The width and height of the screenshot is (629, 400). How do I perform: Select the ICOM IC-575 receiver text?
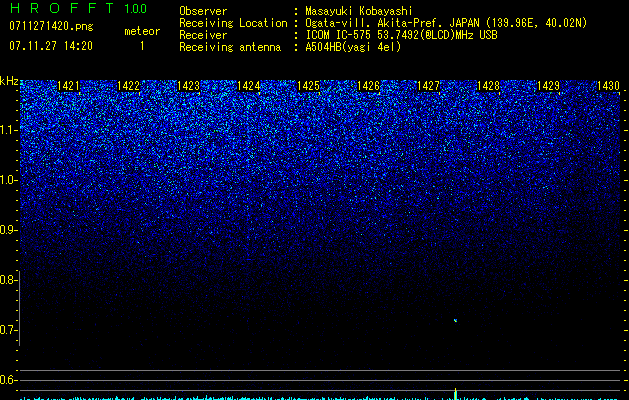402,35
